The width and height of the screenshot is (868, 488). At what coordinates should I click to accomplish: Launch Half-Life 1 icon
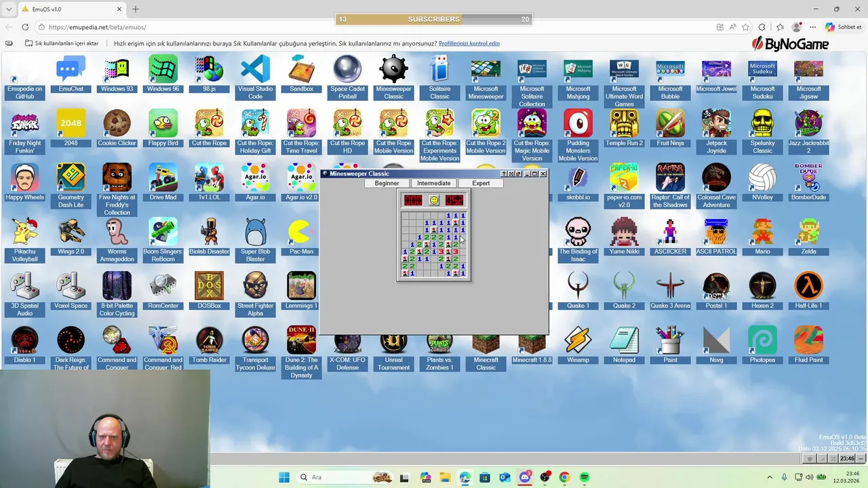point(809,291)
